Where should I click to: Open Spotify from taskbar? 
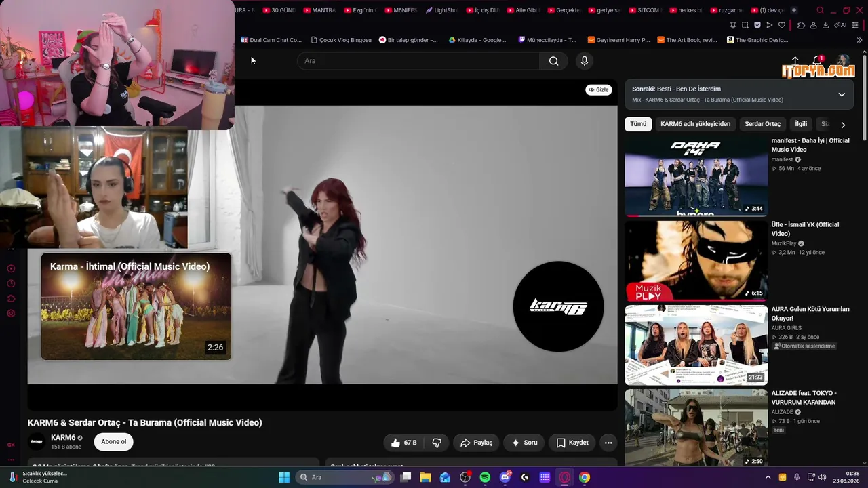tap(485, 477)
